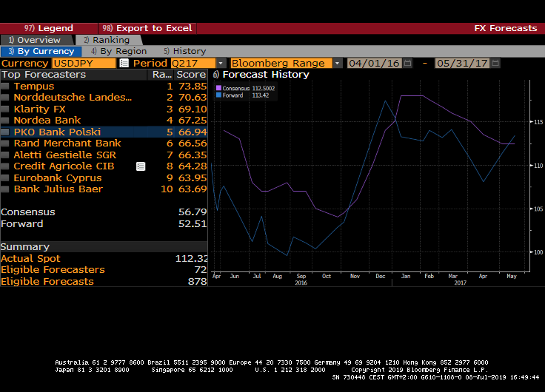The height and width of the screenshot is (392, 545).
Task: Toggle the checkbox next to Tempus
Action: tap(5, 87)
